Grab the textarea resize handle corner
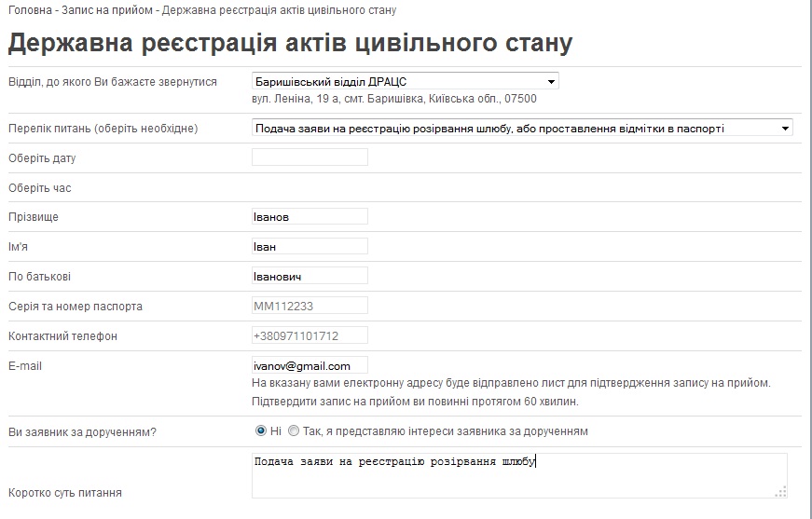This screenshot has height=519, width=812. [x=781, y=492]
